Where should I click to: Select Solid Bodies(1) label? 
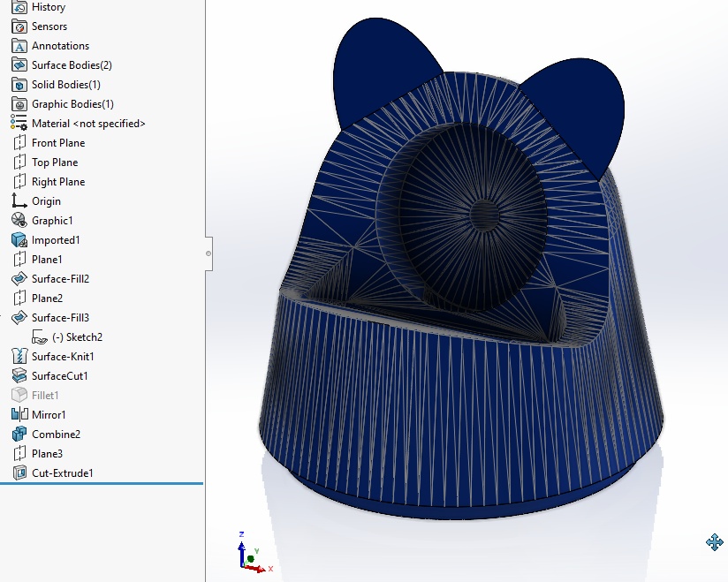66,85
